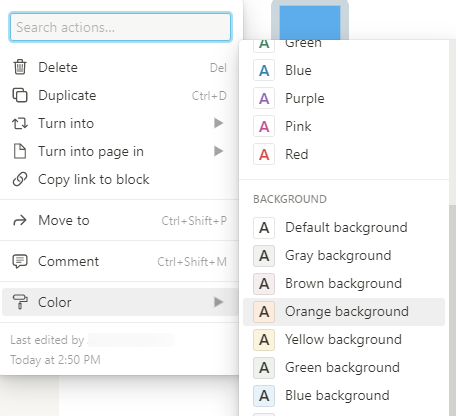Open the Color submenu arrow
This screenshot has height=416, width=456.
point(218,302)
